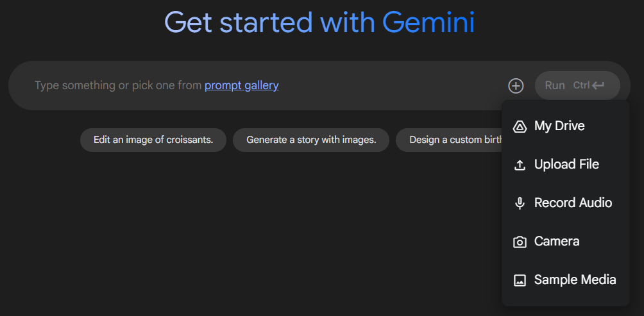Select 'Design a custom birth…' suggestion chip
Screen dimensions: 644x316
[449, 140]
